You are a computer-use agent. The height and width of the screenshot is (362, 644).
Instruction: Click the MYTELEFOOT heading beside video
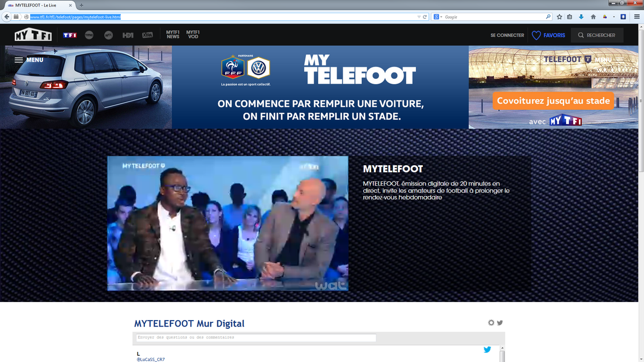pos(393,169)
